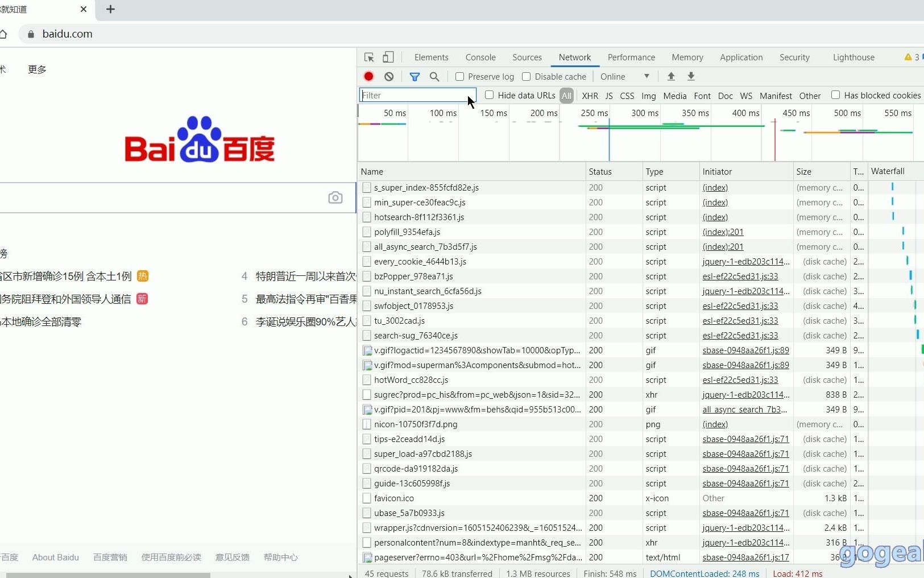Enable the Preserve log checkbox
This screenshot has height=578, width=924.
[460, 76]
